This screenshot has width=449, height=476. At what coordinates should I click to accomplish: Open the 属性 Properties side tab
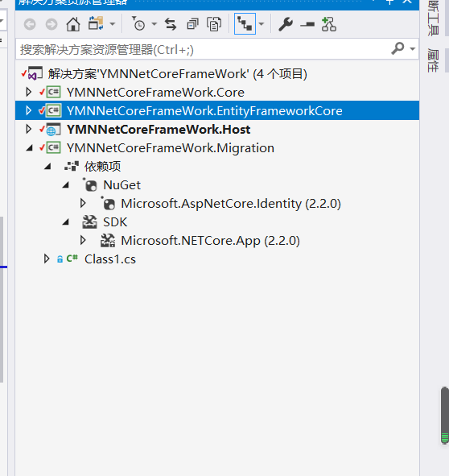(x=433, y=60)
